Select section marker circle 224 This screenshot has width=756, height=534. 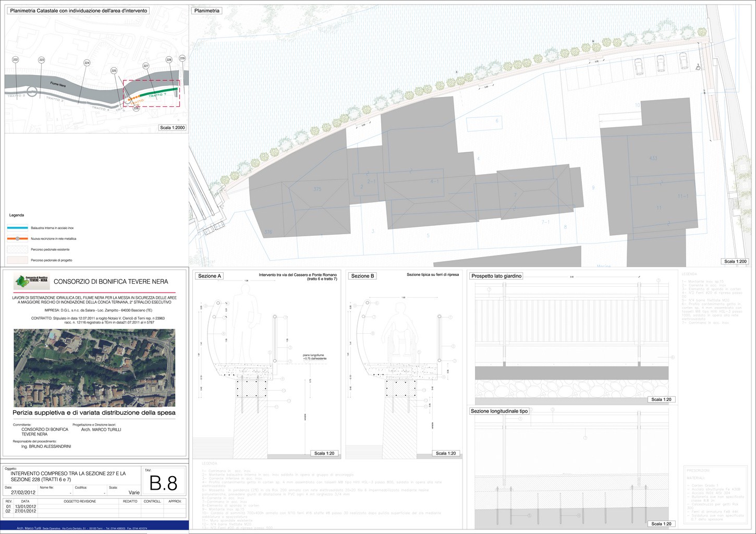[x=87, y=63]
